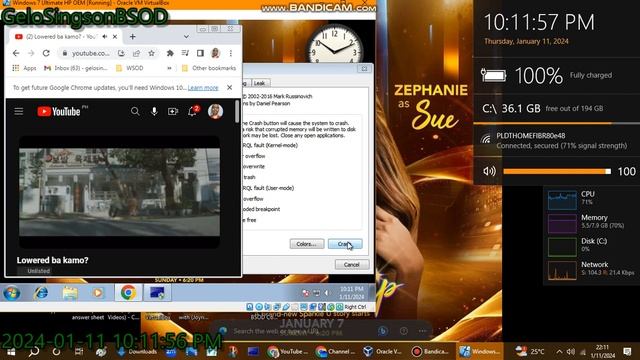Click Right Ctrl host key indicator
The width and height of the screenshot is (640, 360).
click(355, 307)
